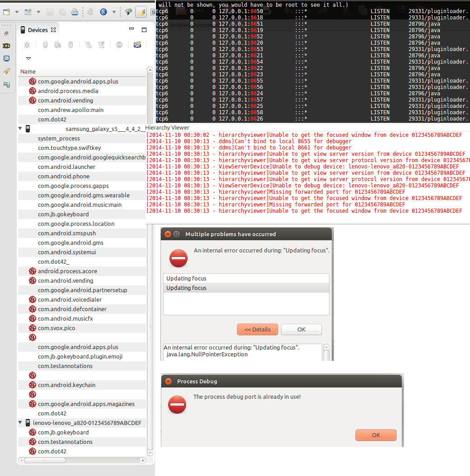Screen dimensions: 470x476
Task: Click the Start Method Profiling icon
Action: pos(102,45)
